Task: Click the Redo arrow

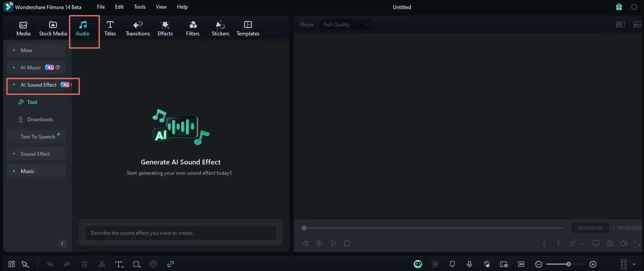Action: (67, 264)
